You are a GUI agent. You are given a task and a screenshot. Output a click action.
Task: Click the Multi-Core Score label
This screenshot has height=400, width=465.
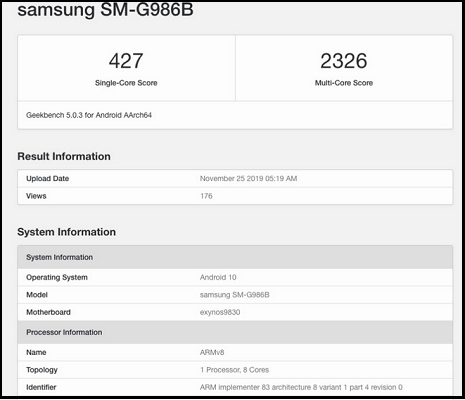(x=344, y=83)
